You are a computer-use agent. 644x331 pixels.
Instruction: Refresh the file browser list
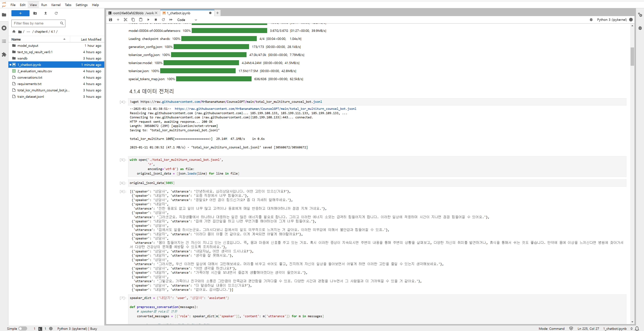[56, 13]
